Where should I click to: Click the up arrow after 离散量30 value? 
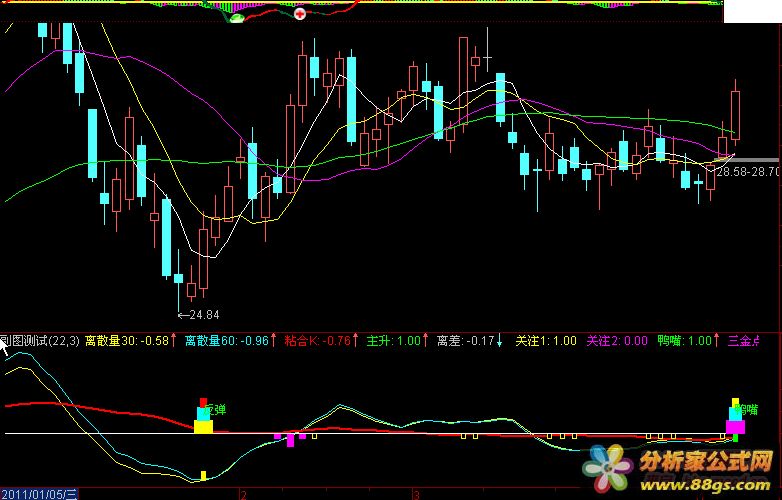(173, 341)
